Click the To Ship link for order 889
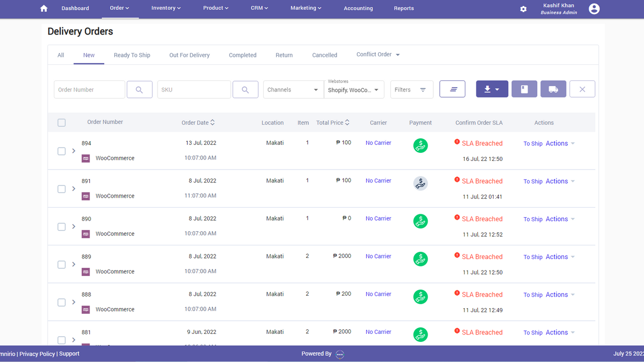The image size is (644, 362). click(x=533, y=257)
